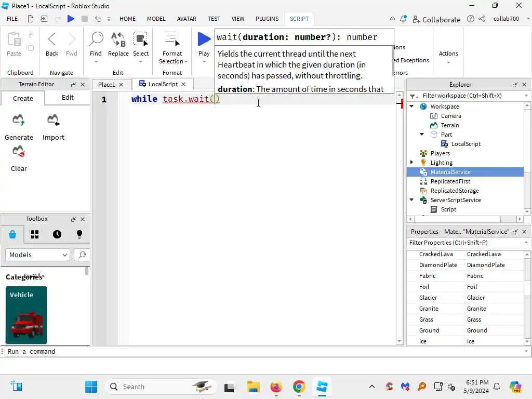Click the Format Selection icon
The width and height of the screenshot is (532, 399).
pyautogui.click(x=172, y=39)
